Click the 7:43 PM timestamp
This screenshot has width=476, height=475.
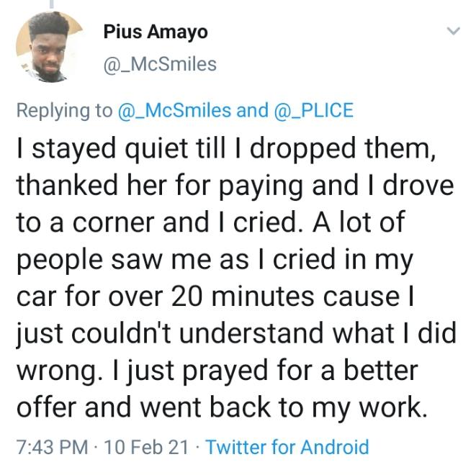[x=50, y=447]
